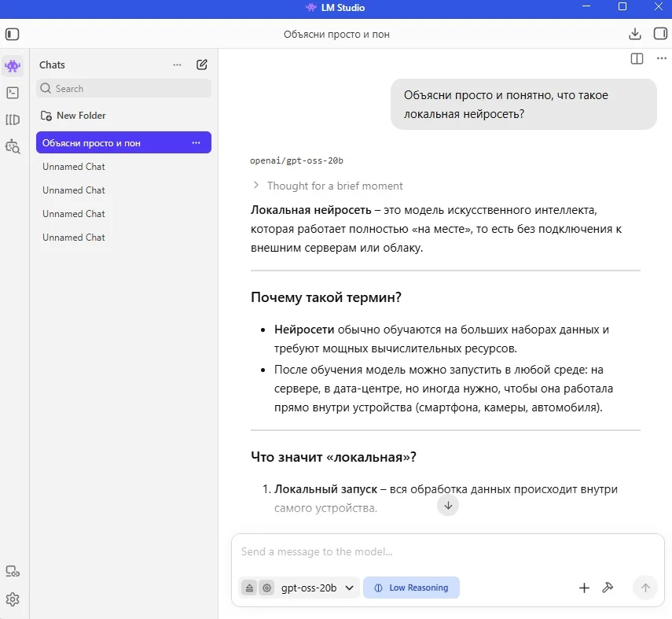
Task: Focus the Send a message input field
Action: pos(447,551)
